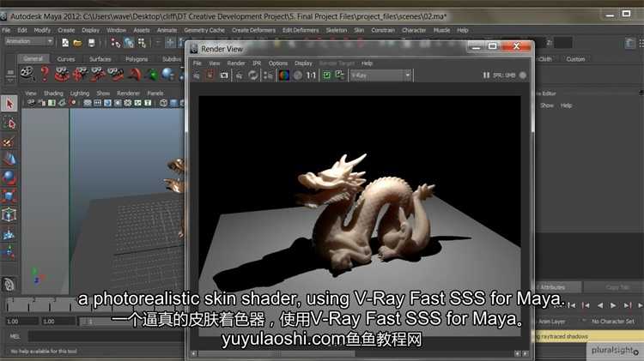Toggle grid display in viewport toolbar

pyautogui.click(x=88, y=103)
